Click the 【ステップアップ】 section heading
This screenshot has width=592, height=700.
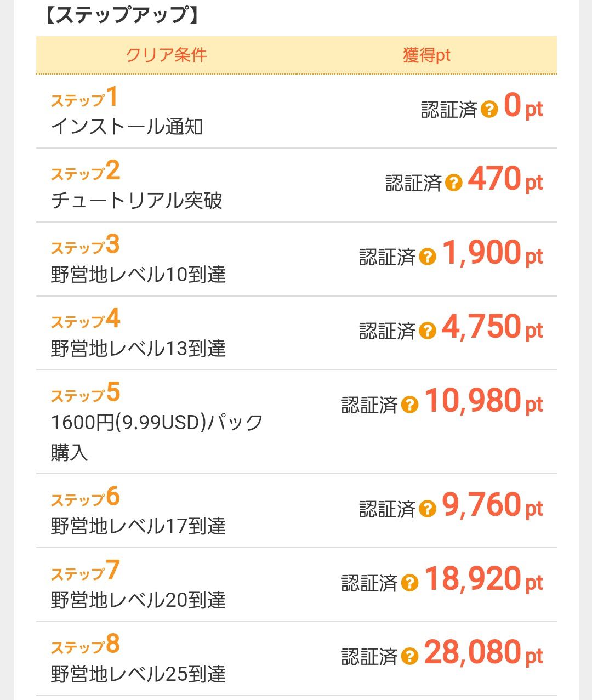[x=120, y=15]
